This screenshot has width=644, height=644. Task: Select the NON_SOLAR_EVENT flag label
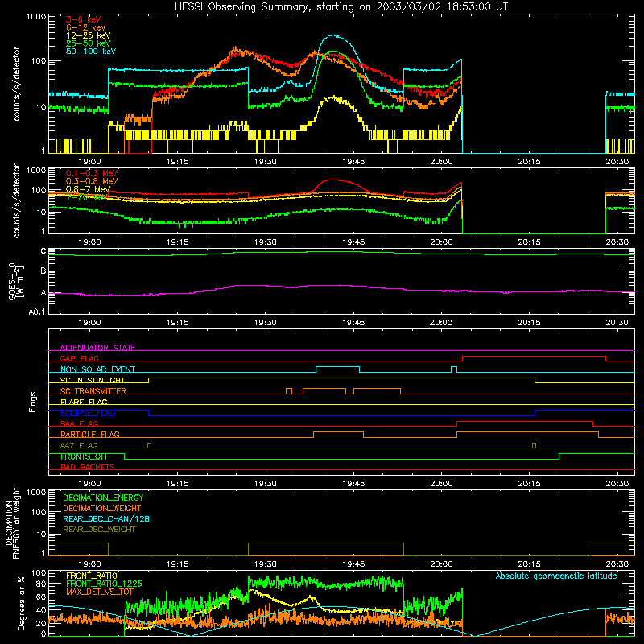[x=97, y=369]
